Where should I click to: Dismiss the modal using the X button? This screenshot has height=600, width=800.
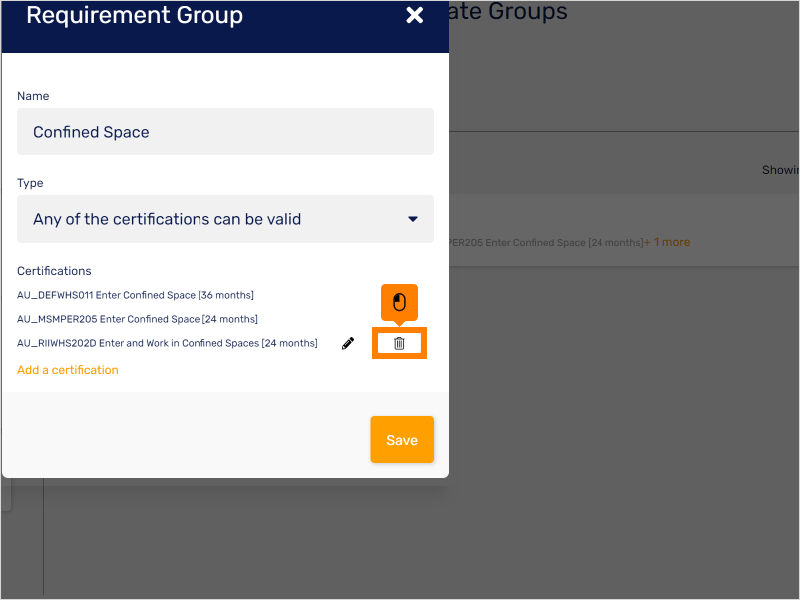[x=415, y=15]
